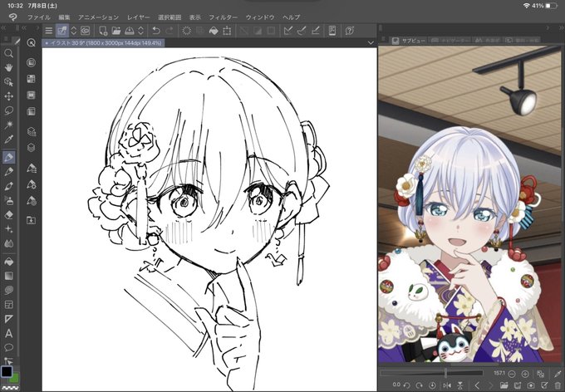
Task: Select the Hand move tool
Action: coord(8,68)
